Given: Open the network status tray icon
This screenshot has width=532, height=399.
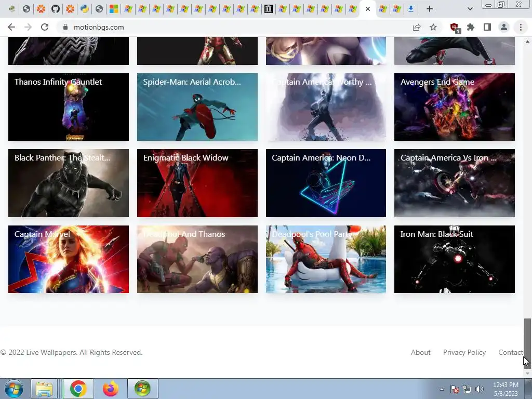Looking at the screenshot, I should click(x=467, y=389).
